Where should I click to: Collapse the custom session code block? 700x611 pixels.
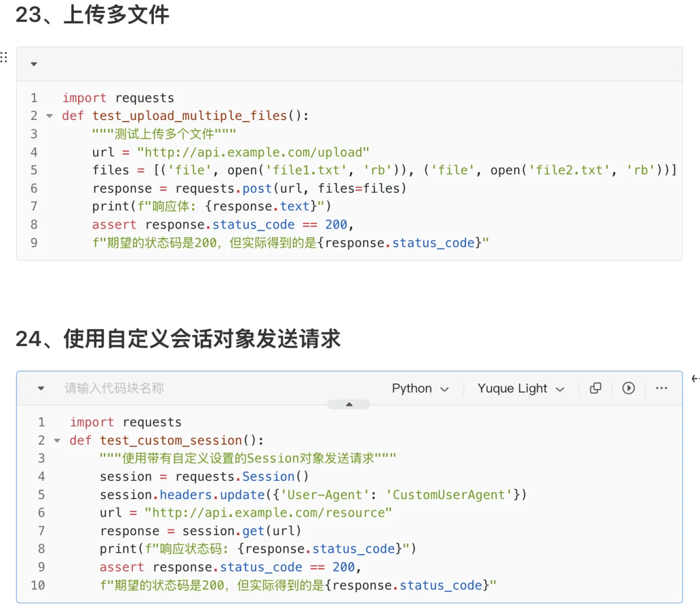tap(41, 389)
